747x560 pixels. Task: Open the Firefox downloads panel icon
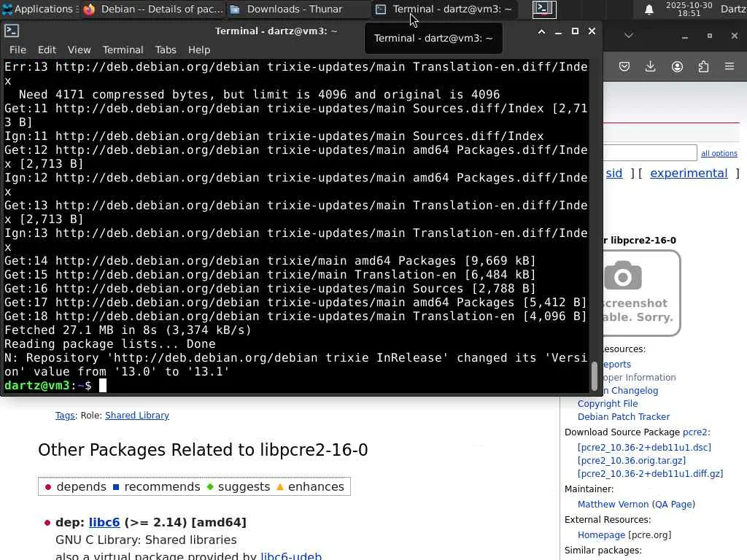coord(651,66)
